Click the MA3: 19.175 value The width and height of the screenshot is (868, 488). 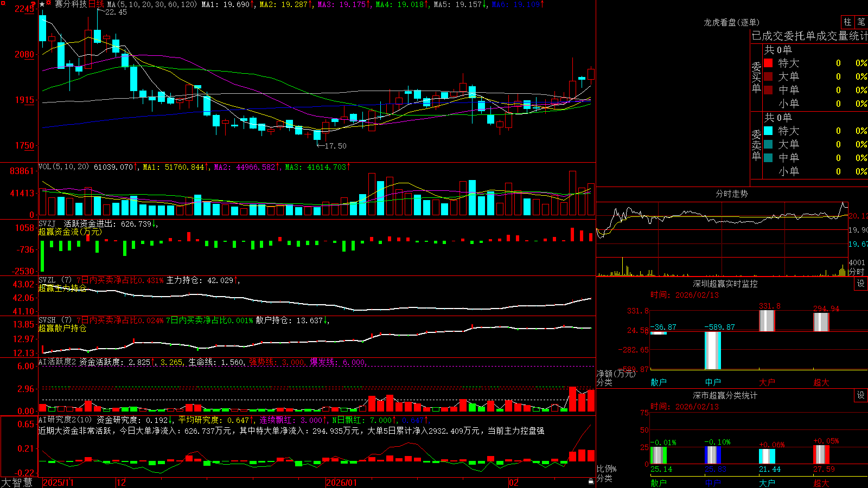342,4
